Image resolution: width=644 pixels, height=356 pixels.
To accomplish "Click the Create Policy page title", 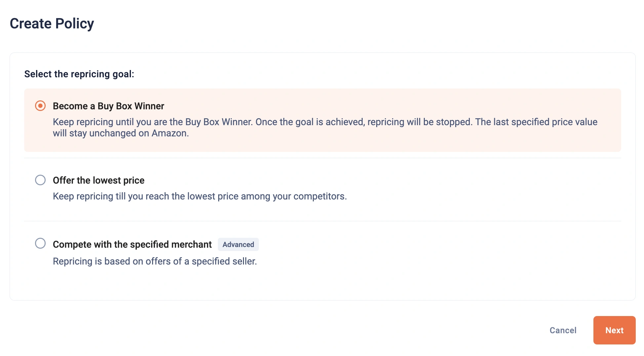I will (52, 23).
